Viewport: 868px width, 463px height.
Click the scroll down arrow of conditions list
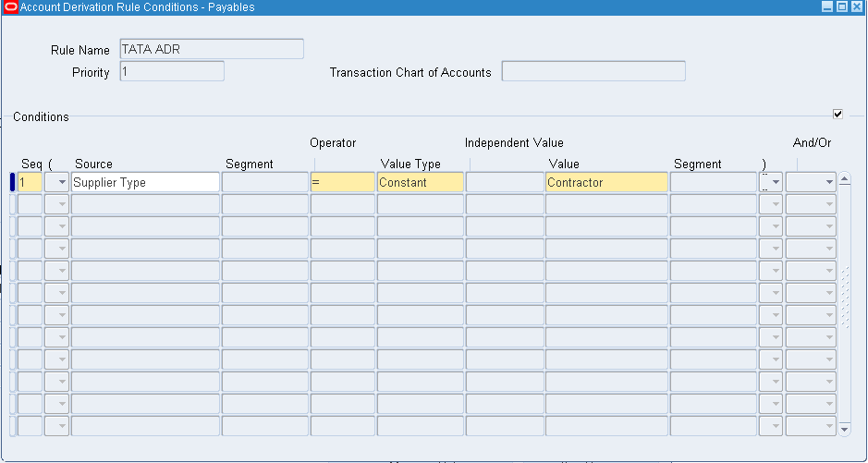(844, 429)
